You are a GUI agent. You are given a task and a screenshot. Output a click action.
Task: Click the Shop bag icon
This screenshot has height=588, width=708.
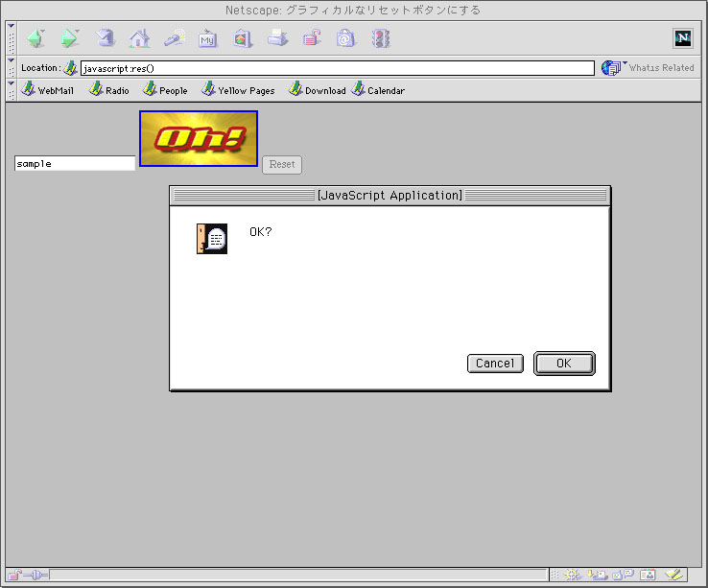click(x=345, y=38)
